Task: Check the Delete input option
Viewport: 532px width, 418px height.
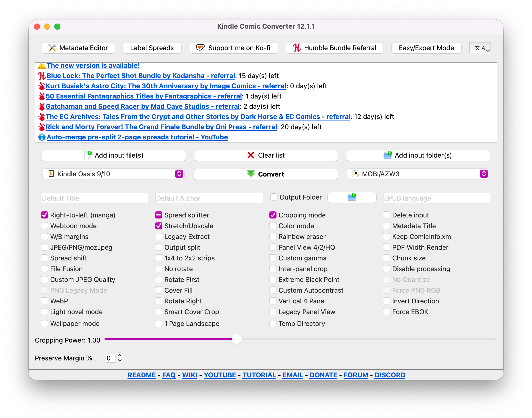Action: [387, 215]
